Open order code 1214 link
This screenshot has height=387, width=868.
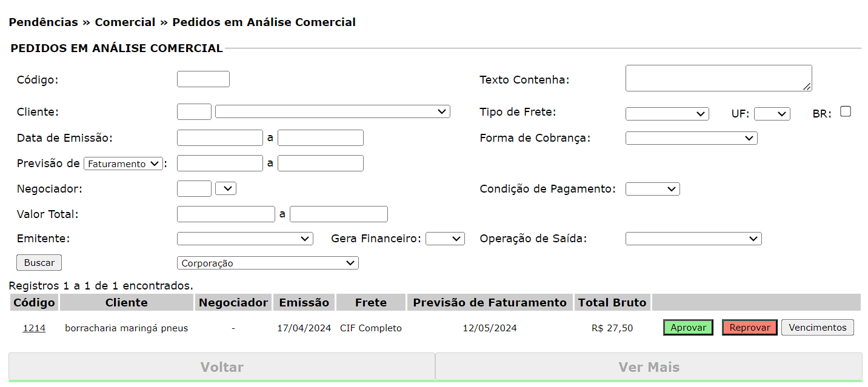point(34,328)
